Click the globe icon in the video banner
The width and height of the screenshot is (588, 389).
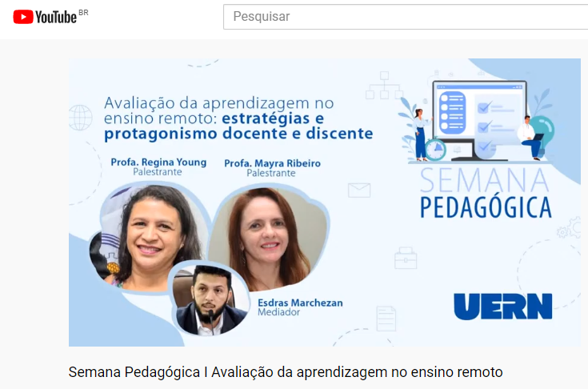tap(81, 118)
